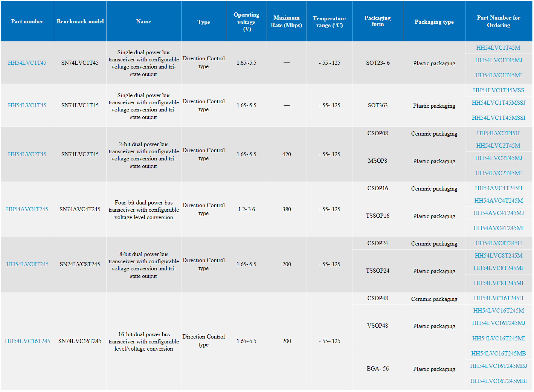Click the HH54LVC16T245MBI ordering link
The image size is (534, 392).
pos(498,381)
